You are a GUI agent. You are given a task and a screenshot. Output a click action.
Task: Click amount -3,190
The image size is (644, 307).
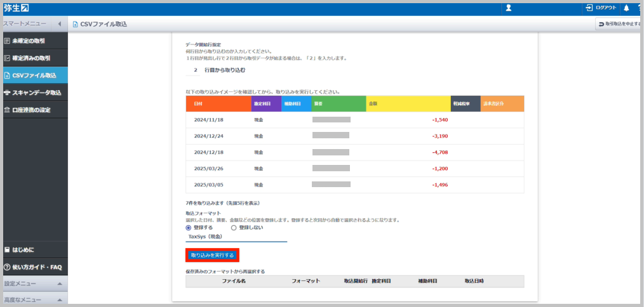click(440, 136)
